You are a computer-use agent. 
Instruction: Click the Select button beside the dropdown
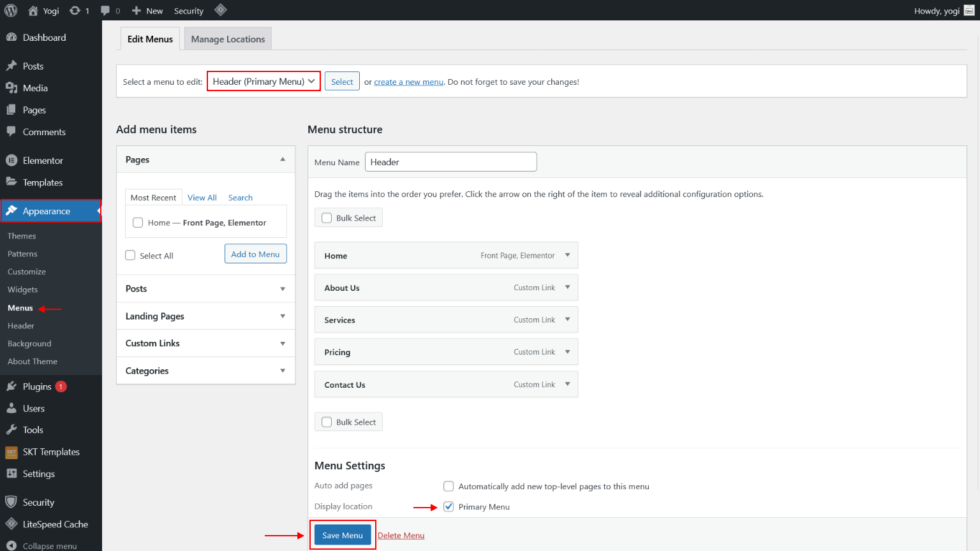342,82
